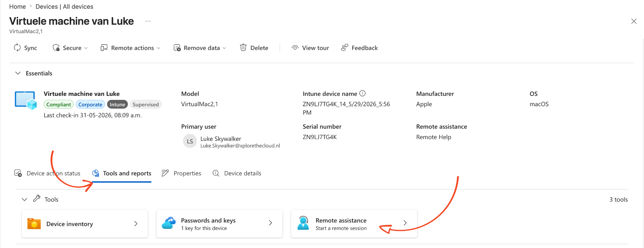Screen dimensions: 644x248
Task: Click the OS value macOS
Action: (539, 104)
